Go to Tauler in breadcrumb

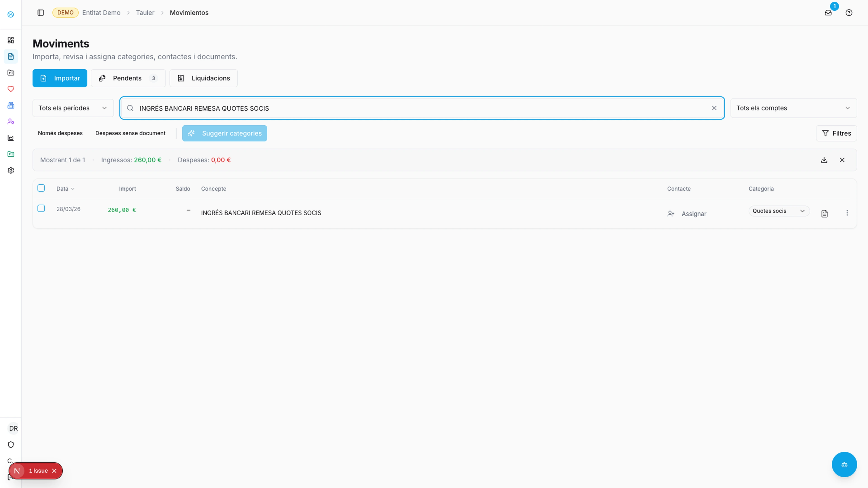click(x=145, y=13)
